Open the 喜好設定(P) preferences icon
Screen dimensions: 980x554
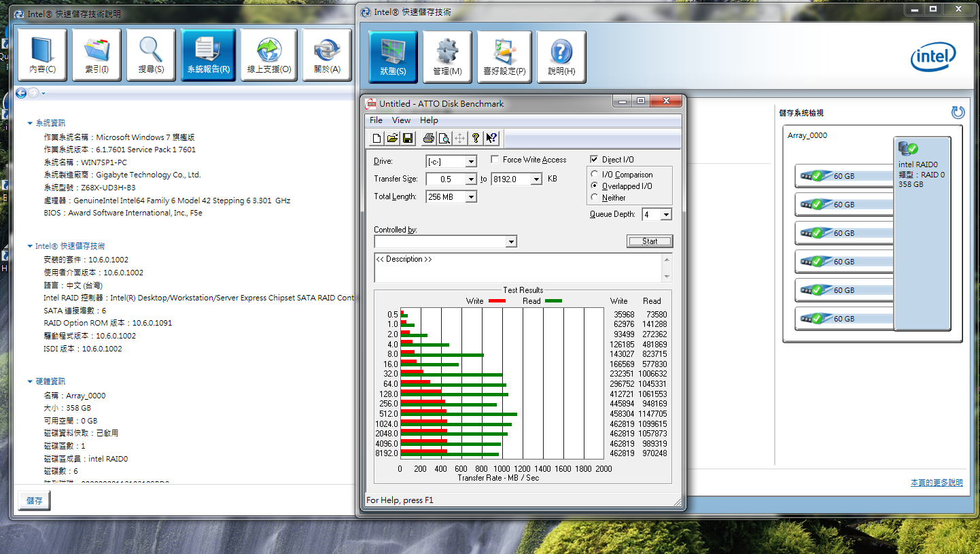click(504, 57)
